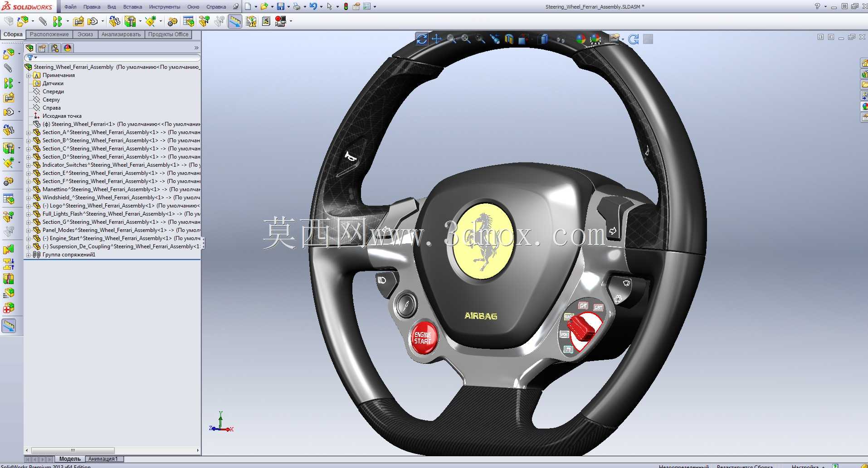868x468 pixels.
Task: Click the Edit Appearance color ball in viewport toolbar
Action: pos(580,39)
